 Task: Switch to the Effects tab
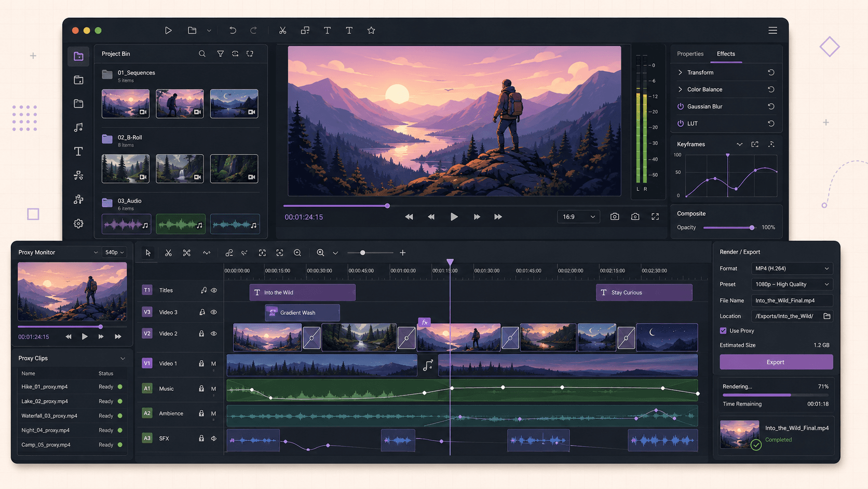[726, 54]
